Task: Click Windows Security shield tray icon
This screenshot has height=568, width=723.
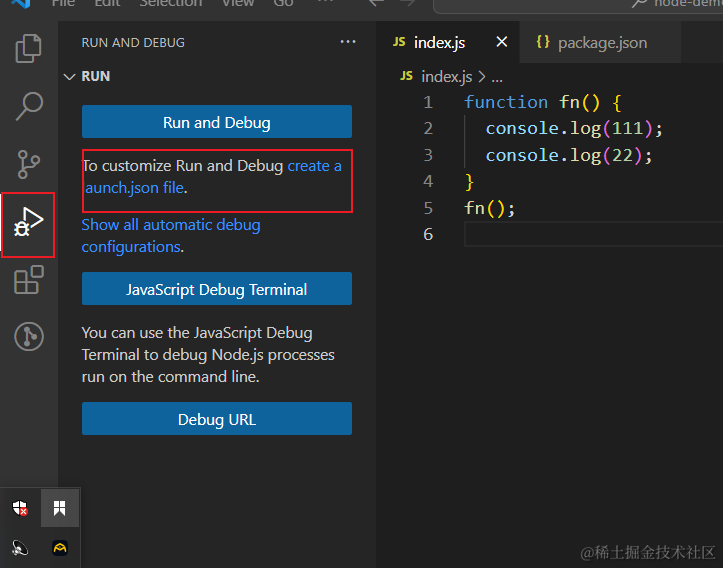Action: [20, 508]
